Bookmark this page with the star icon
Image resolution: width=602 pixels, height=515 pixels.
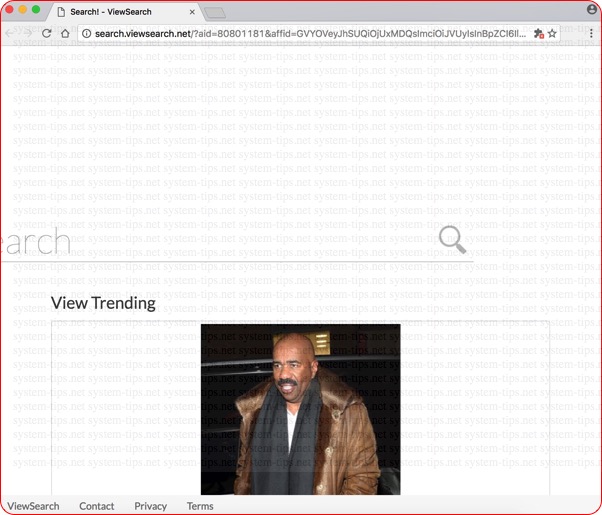point(552,33)
